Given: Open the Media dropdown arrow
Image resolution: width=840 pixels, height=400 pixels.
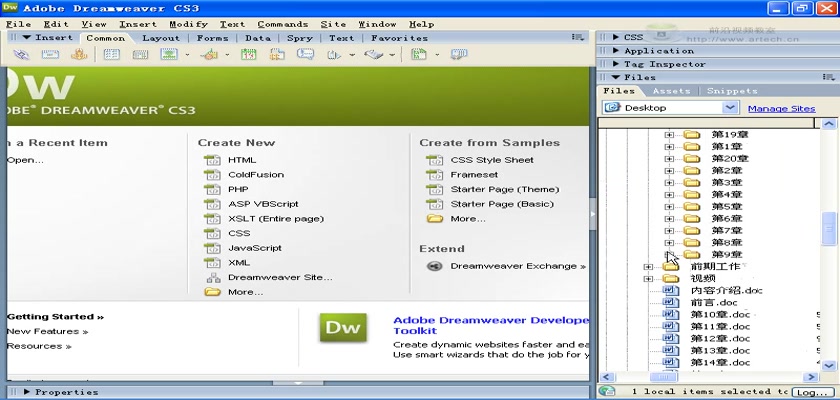Looking at the screenshot, I should [x=227, y=55].
